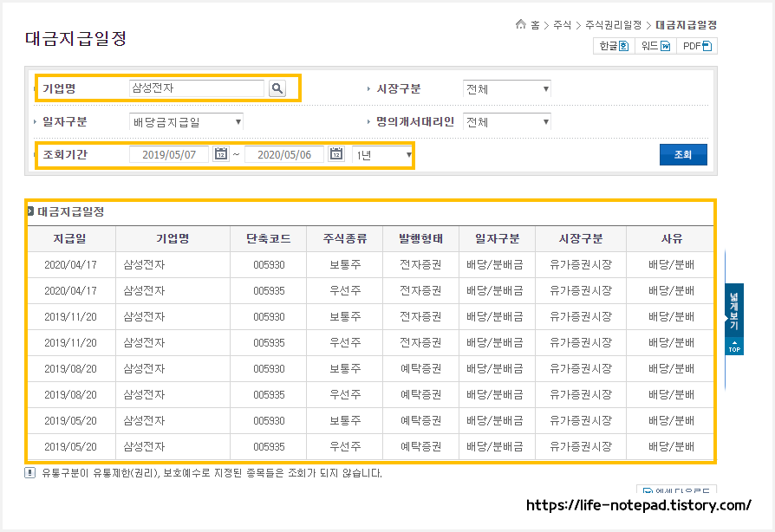Click the 발행형태 column header
Viewport: 775px width, 532px height.
click(420, 239)
